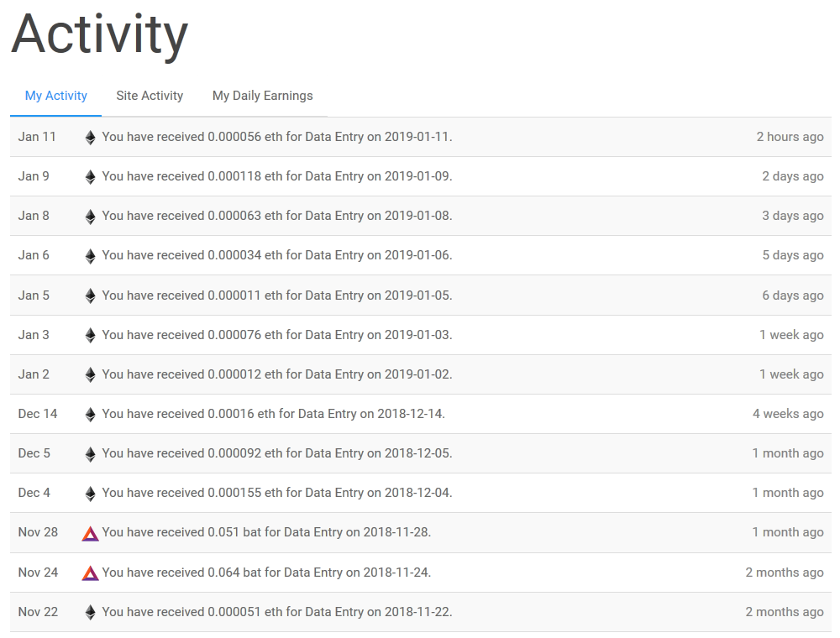This screenshot has width=840, height=638.
Task: Click the 'Jan 2' date label
Action: tap(34, 374)
